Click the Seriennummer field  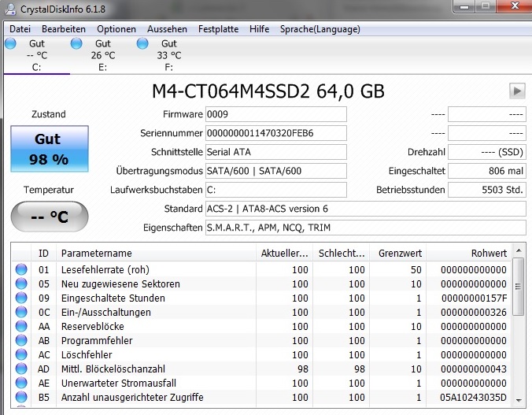[276, 133]
